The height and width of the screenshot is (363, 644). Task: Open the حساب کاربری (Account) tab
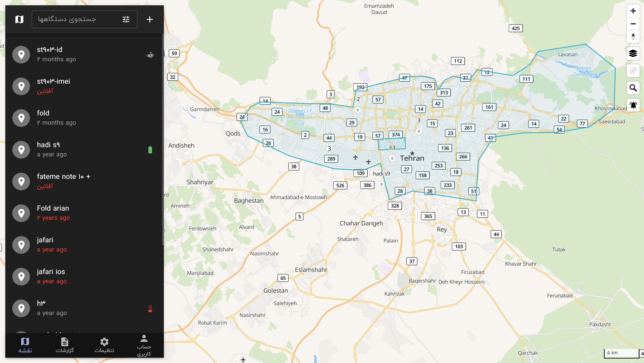(x=144, y=345)
